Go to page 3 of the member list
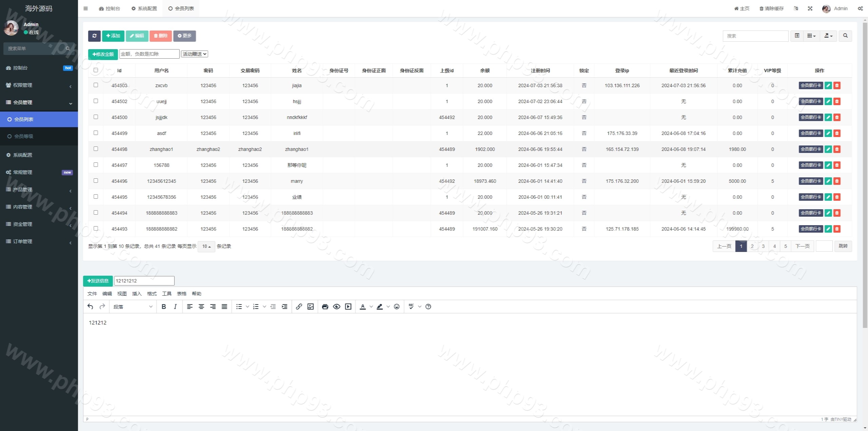The width and height of the screenshot is (868, 431). [x=763, y=246]
